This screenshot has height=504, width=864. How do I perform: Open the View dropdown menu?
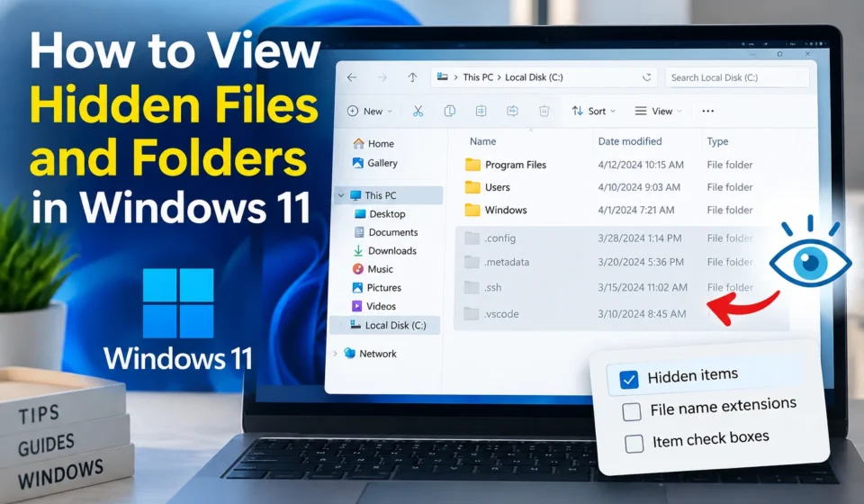[x=659, y=112]
